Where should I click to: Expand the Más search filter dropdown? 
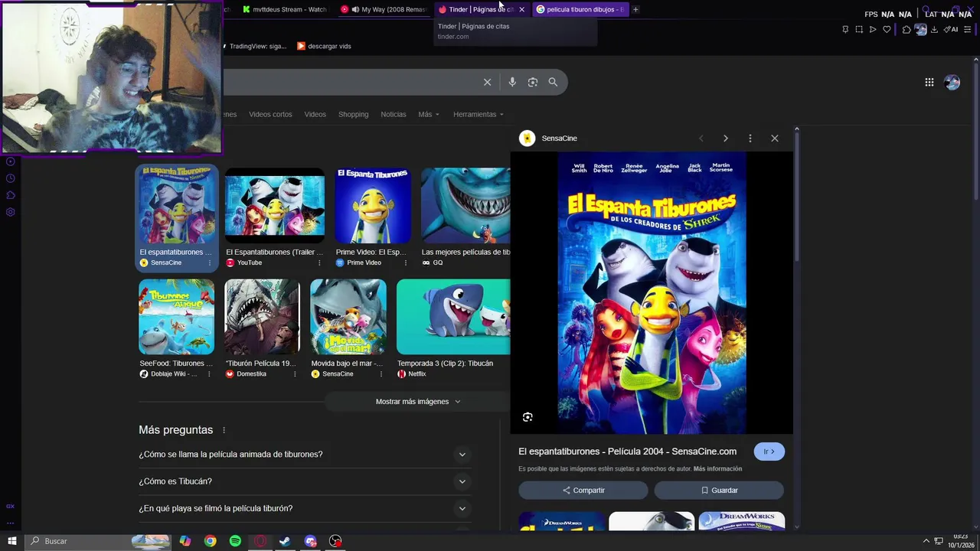pyautogui.click(x=429, y=114)
